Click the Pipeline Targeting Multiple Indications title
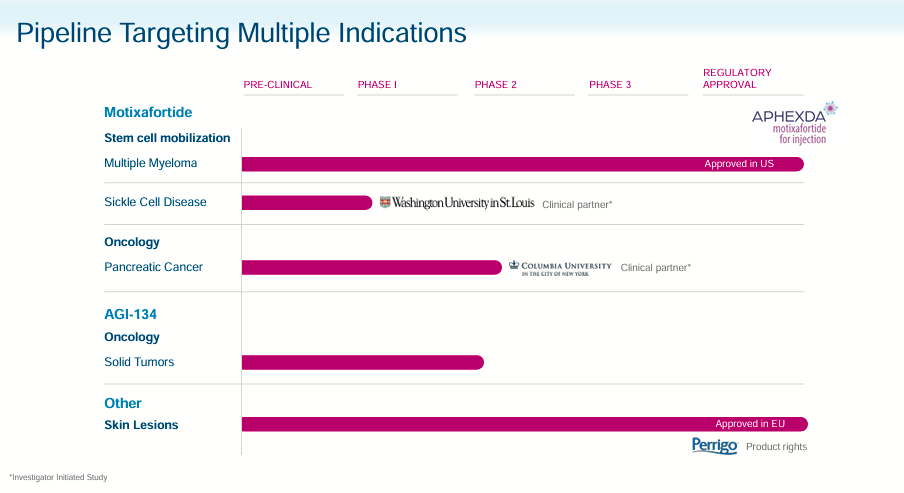The height and width of the screenshot is (493, 904). coord(242,33)
